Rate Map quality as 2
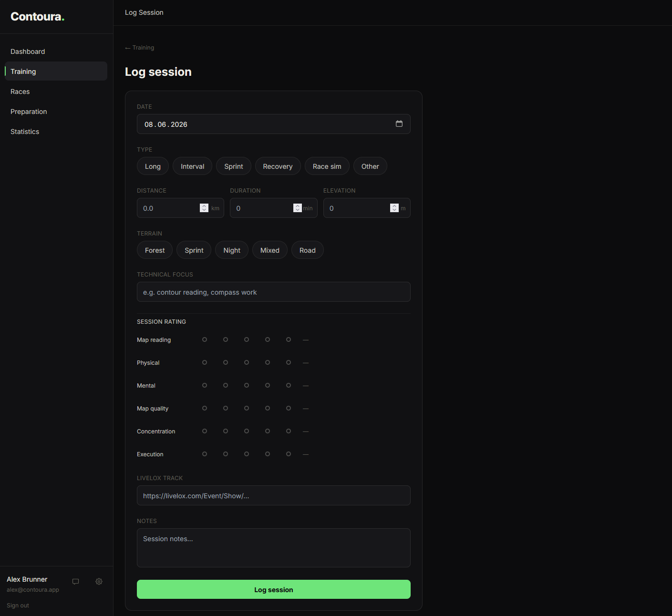The height and width of the screenshot is (616, 672). tap(226, 408)
